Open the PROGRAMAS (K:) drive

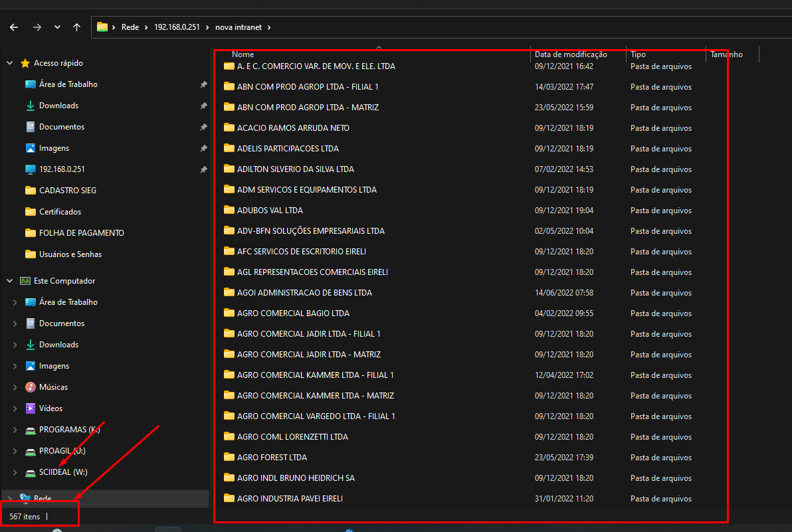69,430
